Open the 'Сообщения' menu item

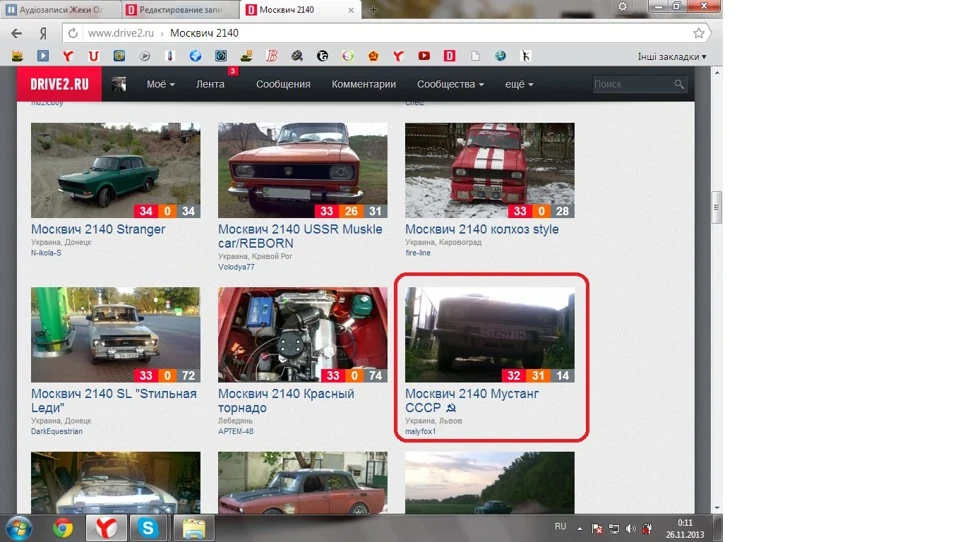point(283,84)
